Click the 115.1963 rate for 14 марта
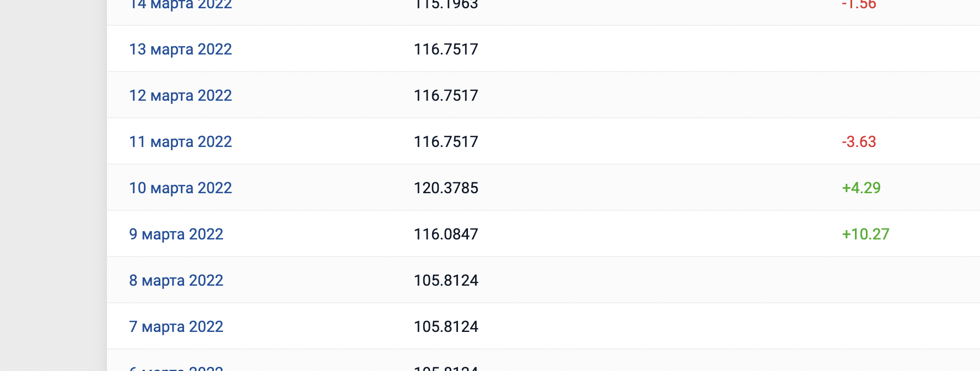Screen dimensions: 980x371 point(446,5)
